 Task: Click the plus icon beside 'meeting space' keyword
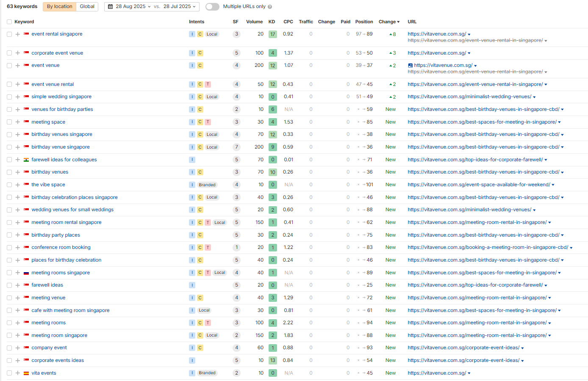click(18, 122)
